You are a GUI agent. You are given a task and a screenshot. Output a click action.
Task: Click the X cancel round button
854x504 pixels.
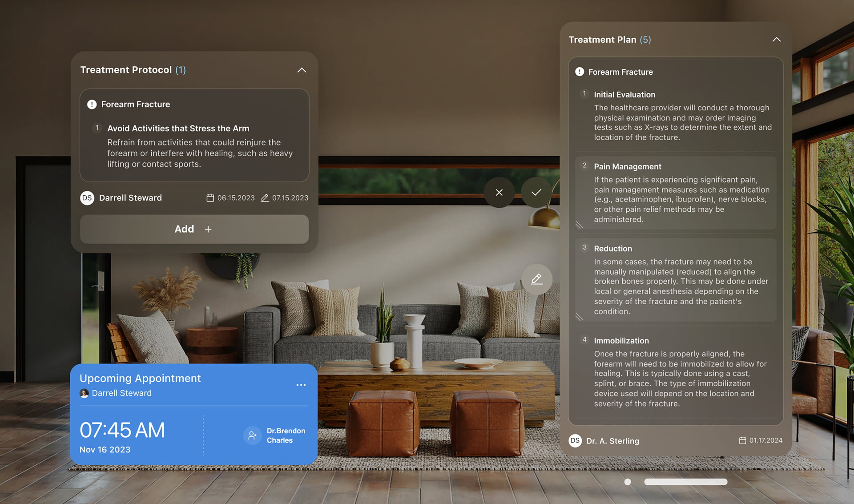pos(499,192)
